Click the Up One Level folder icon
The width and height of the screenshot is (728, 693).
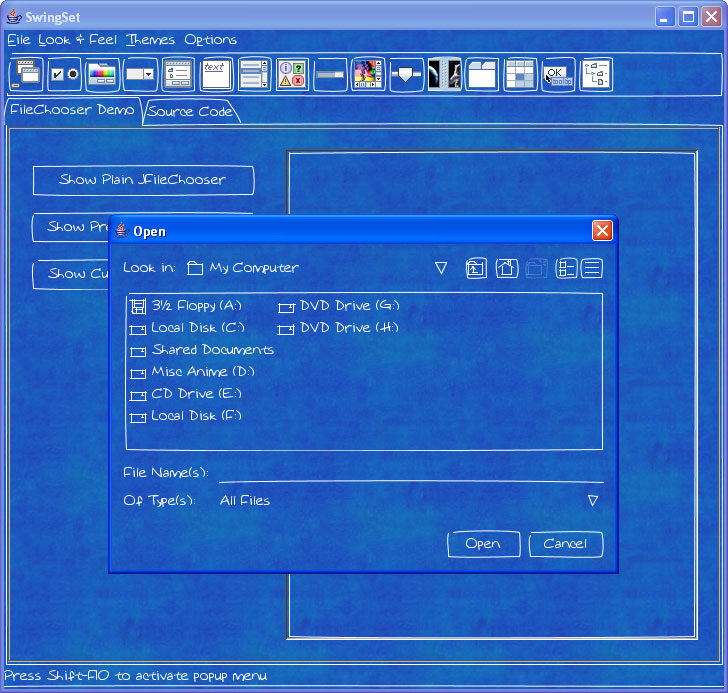[476, 268]
